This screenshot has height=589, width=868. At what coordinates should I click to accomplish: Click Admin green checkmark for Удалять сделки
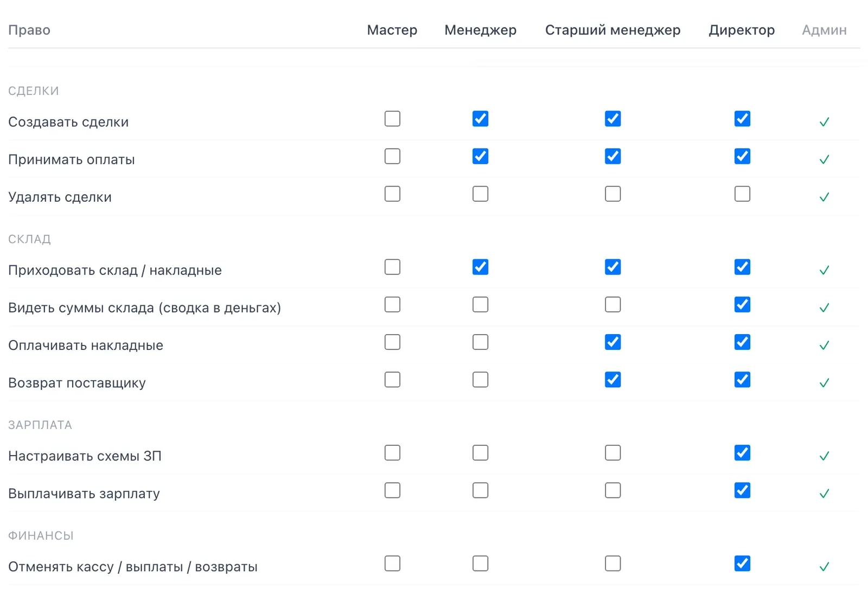[824, 197]
